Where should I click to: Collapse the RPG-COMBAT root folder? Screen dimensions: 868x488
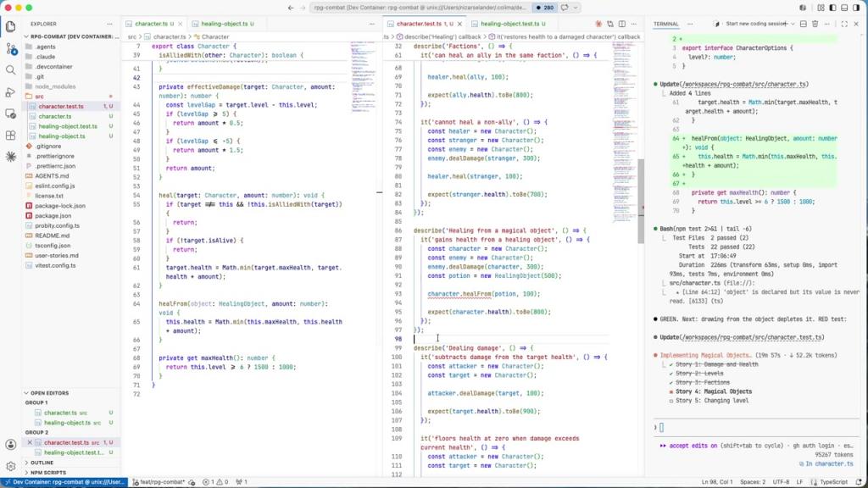(72, 36)
